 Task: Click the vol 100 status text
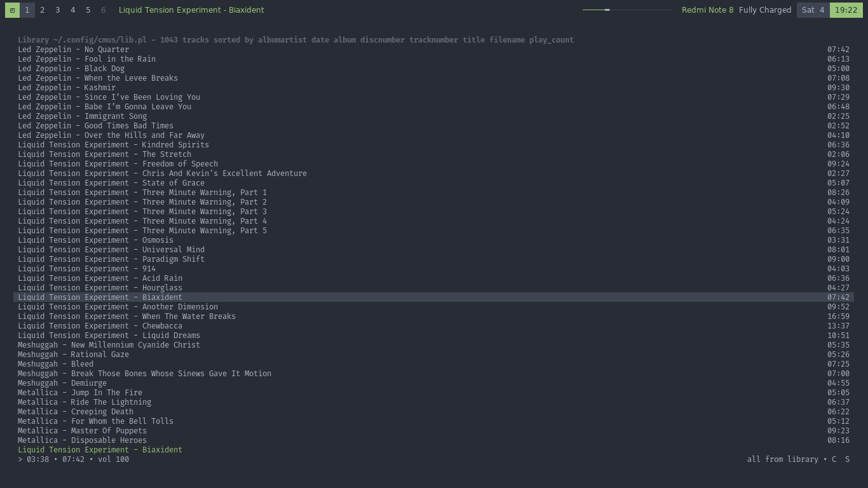113,459
